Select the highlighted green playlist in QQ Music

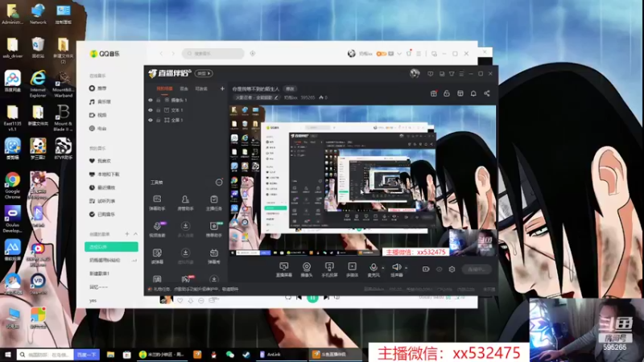click(x=111, y=247)
